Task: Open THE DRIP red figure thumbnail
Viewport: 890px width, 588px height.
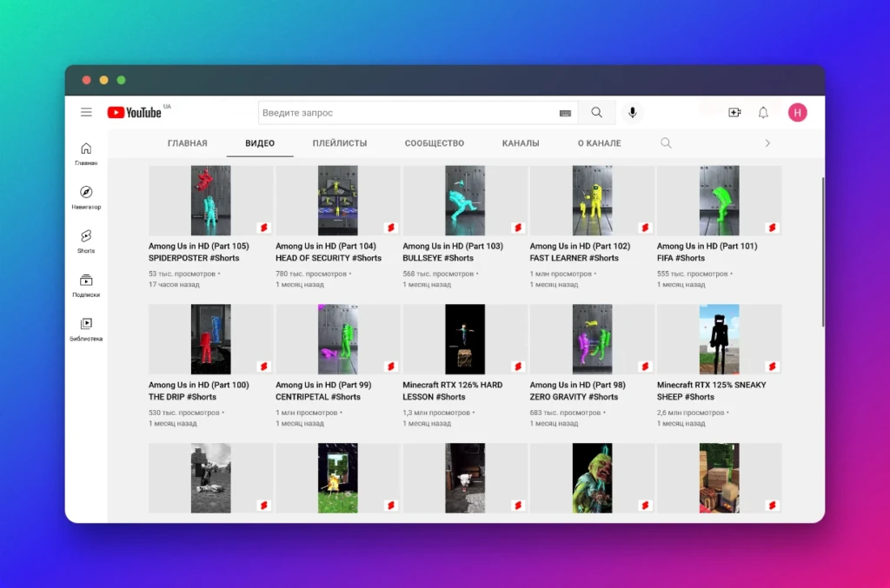Action: (x=210, y=339)
